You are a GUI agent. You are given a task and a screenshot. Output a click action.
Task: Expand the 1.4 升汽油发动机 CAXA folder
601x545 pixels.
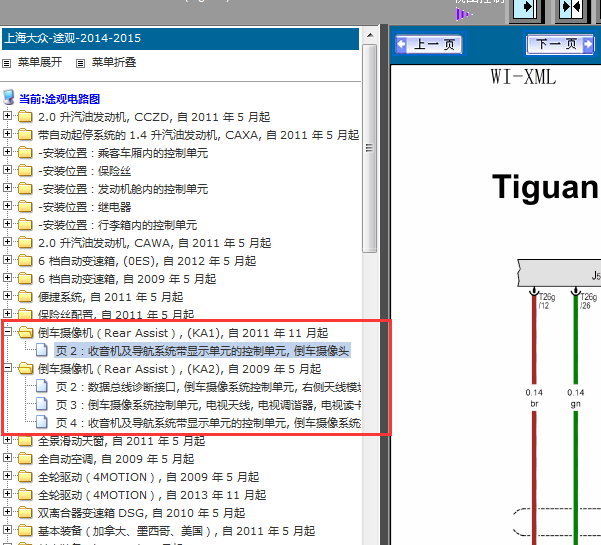(x=7, y=133)
